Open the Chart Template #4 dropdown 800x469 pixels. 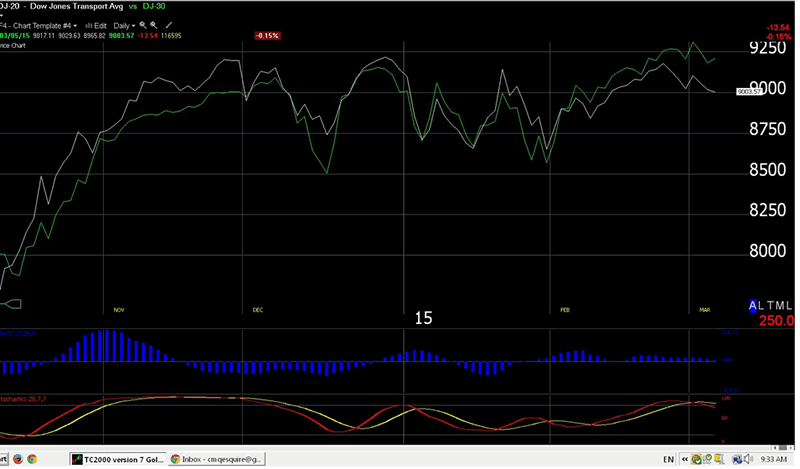point(39,24)
